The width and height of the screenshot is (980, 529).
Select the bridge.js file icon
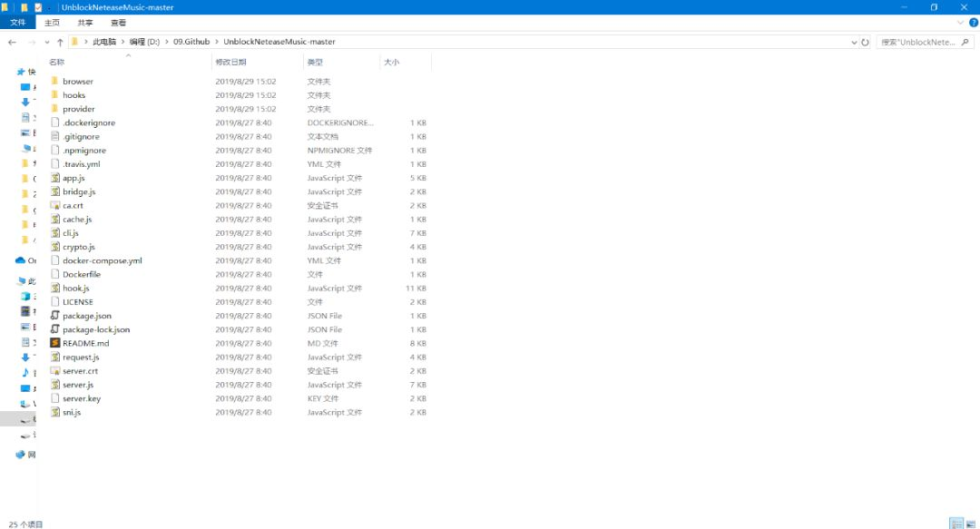(55, 191)
